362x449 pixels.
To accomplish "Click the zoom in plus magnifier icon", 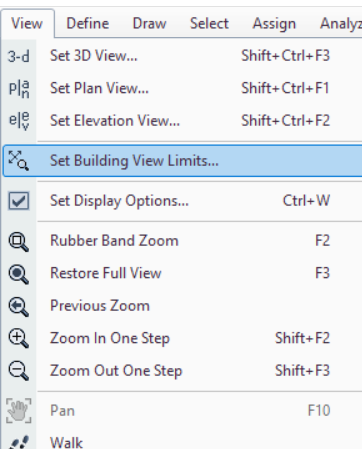I will (x=19, y=339).
